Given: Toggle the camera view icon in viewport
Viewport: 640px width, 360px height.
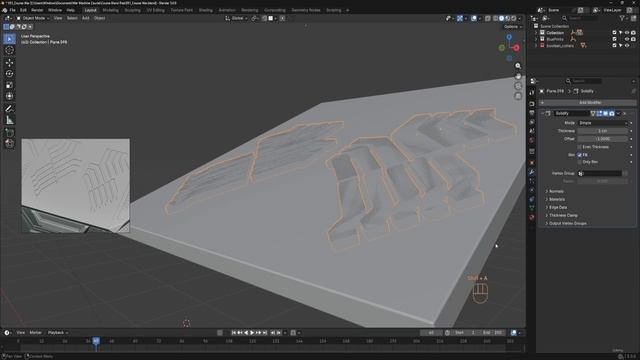Looking at the screenshot, I should tap(518, 86).
